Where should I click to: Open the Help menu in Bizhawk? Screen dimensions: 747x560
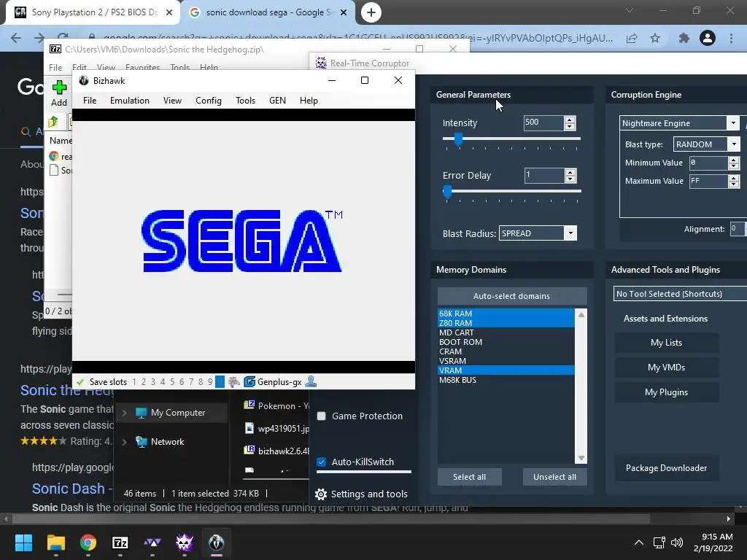coord(309,101)
